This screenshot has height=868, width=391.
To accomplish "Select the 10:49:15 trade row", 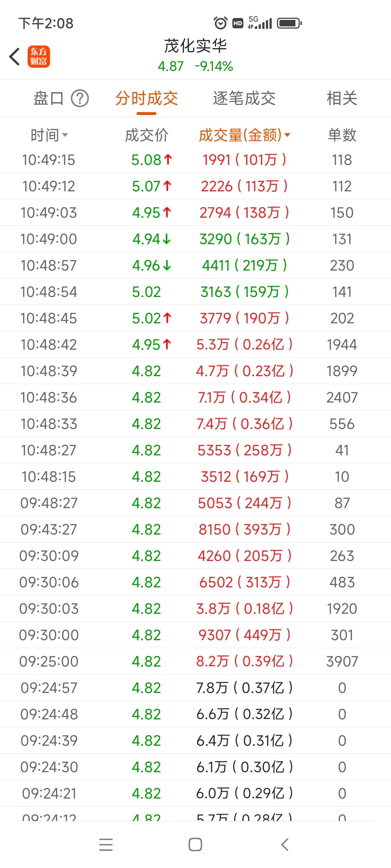I will click(x=195, y=160).
